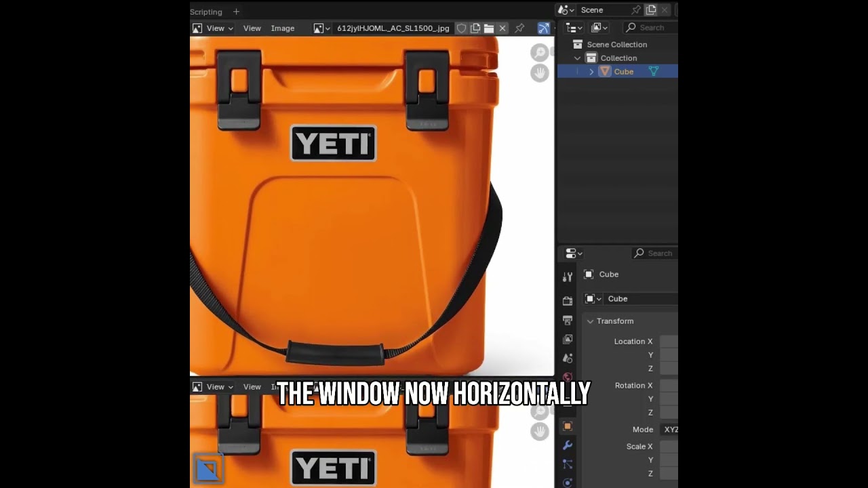The width and height of the screenshot is (868, 488).
Task: Add a new workspace with the plus icon
Action: click(x=236, y=12)
